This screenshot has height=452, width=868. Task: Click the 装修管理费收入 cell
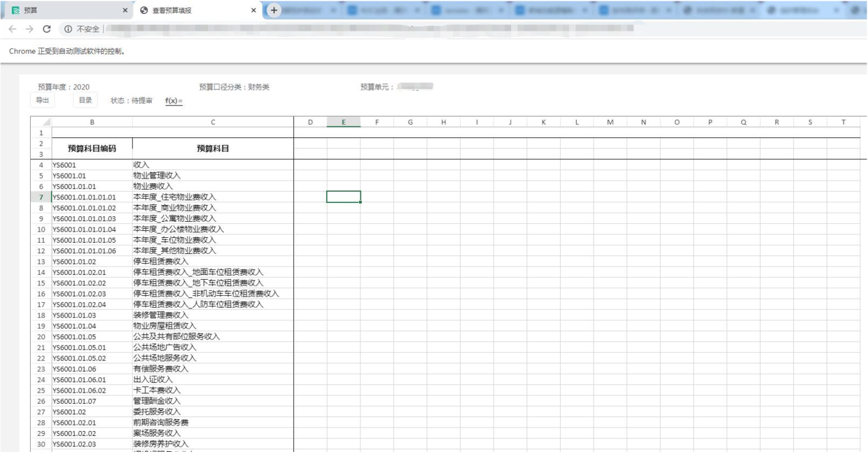[213, 316]
